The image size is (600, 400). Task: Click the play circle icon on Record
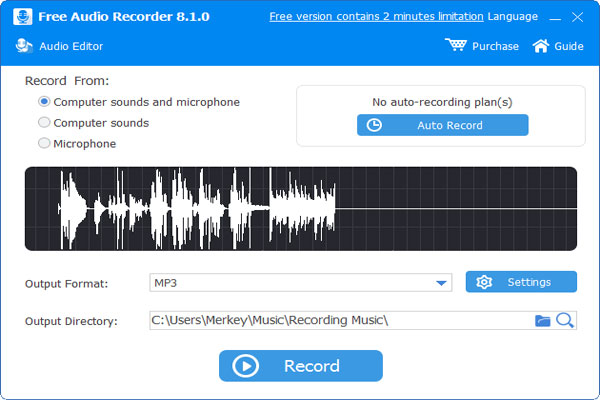pyautogui.click(x=245, y=366)
